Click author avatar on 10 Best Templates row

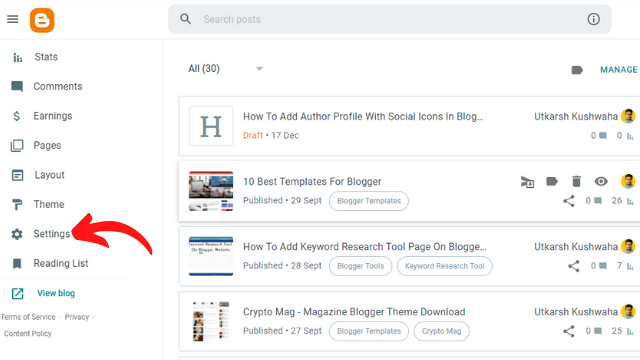628,181
